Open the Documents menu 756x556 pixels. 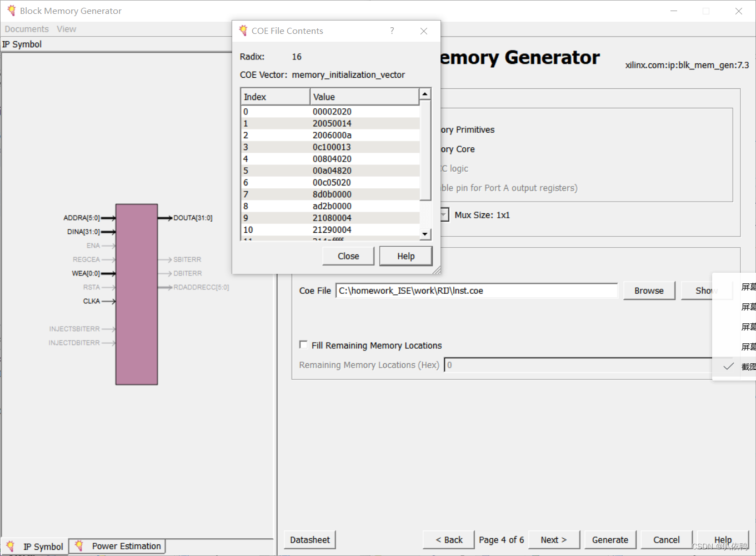pos(27,29)
